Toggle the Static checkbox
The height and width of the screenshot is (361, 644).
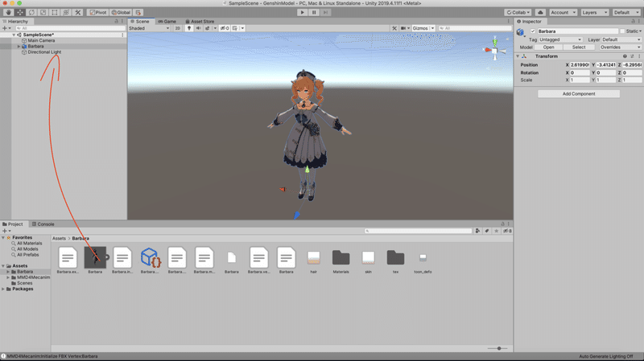[622, 31]
